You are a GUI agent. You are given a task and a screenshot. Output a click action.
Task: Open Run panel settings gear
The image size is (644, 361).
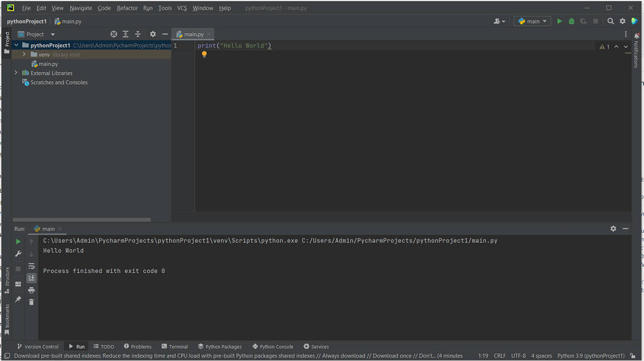[x=613, y=229]
